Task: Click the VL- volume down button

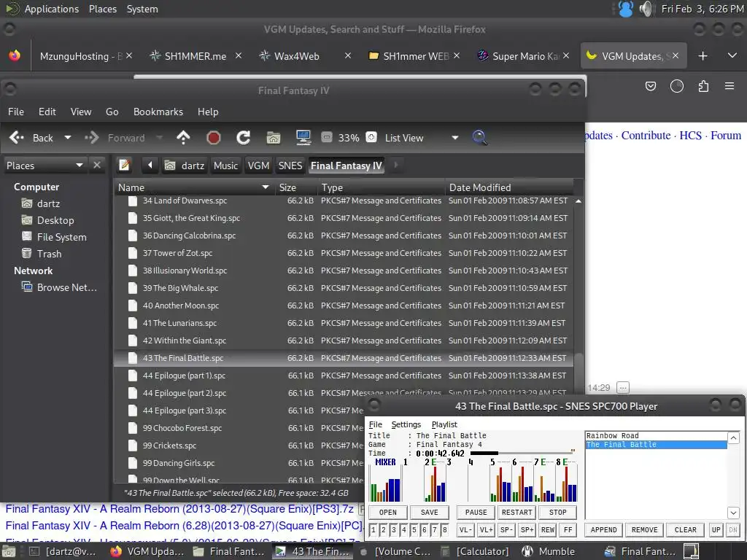Action: 465,529
